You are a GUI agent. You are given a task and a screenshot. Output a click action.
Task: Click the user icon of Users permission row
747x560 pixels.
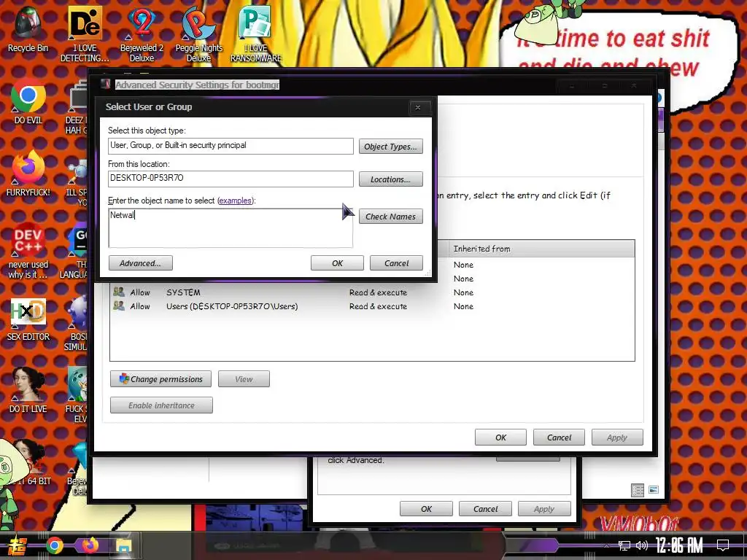[119, 306]
